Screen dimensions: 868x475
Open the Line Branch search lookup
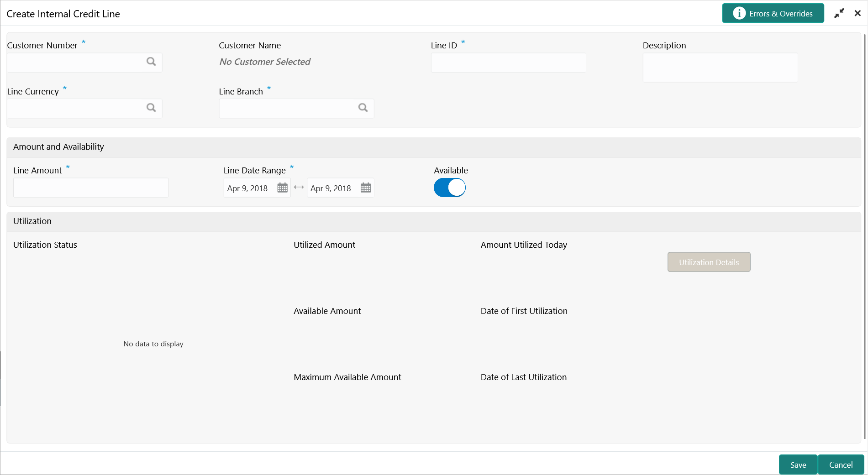[x=363, y=108]
